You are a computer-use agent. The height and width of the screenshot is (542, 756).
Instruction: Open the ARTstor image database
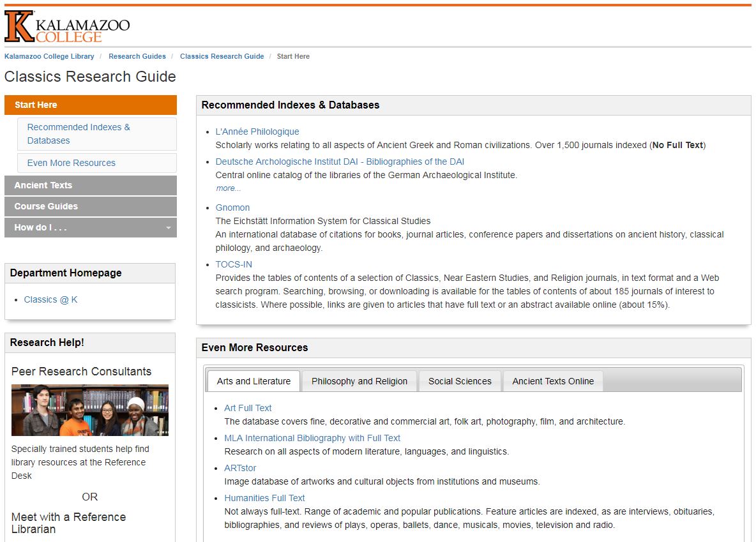[x=240, y=468]
